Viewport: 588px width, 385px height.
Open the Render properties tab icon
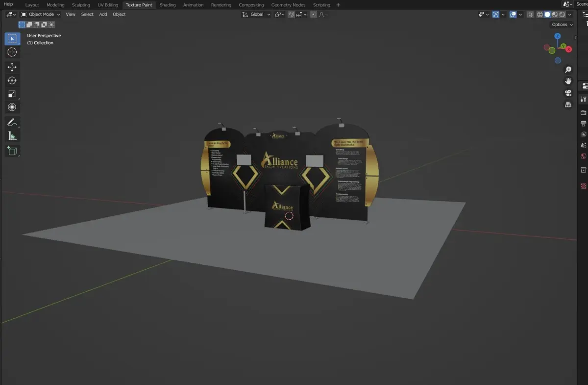[x=584, y=112]
